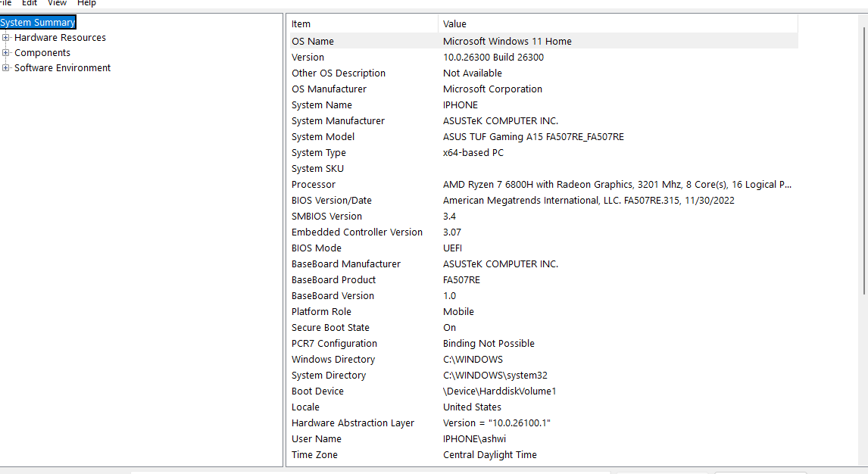
Task: Select the Version row label
Action: pyautogui.click(x=308, y=57)
